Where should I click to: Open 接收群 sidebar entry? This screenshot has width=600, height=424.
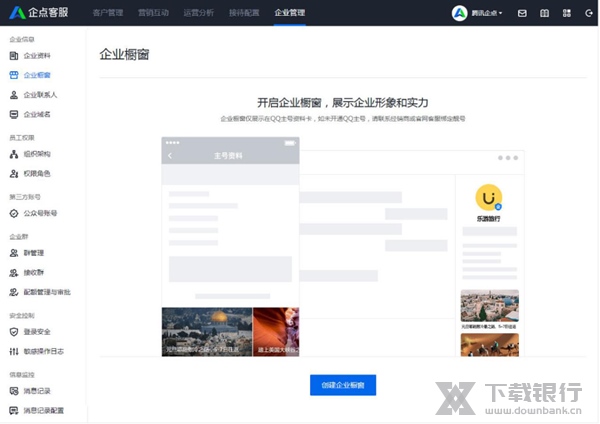coord(34,273)
